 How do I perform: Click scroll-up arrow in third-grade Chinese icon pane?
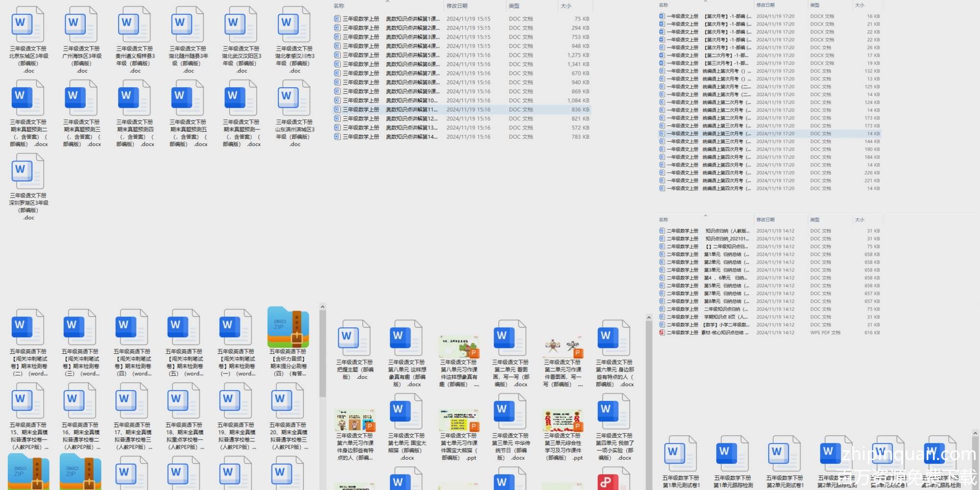(x=649, y=318)
